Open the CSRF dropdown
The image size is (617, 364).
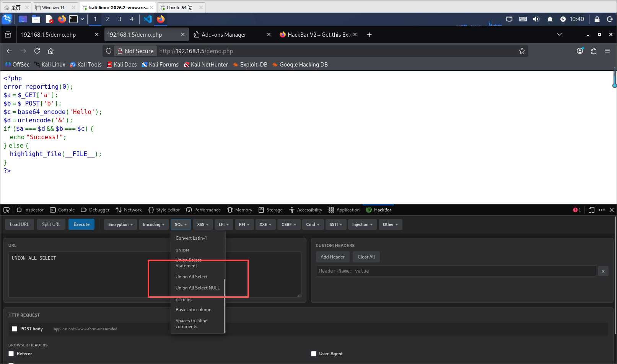(289, 224)
